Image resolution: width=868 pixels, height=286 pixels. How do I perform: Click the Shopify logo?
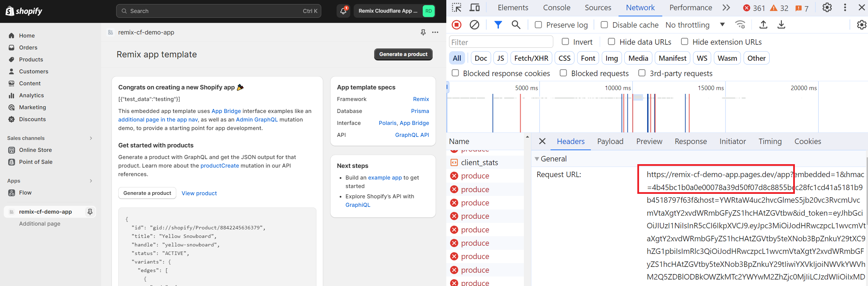click(x=24, y=11)
